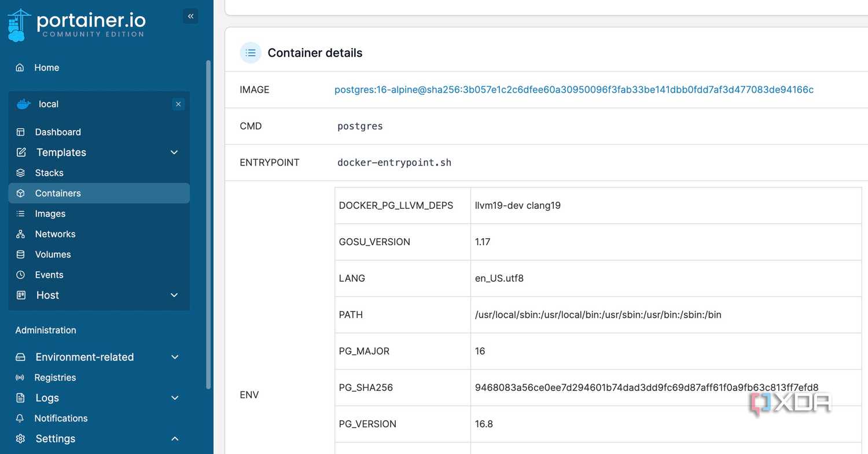Click the Images list icon
Image resolution: width=868 pixels, height=454 pixels.
coord(21,213)
